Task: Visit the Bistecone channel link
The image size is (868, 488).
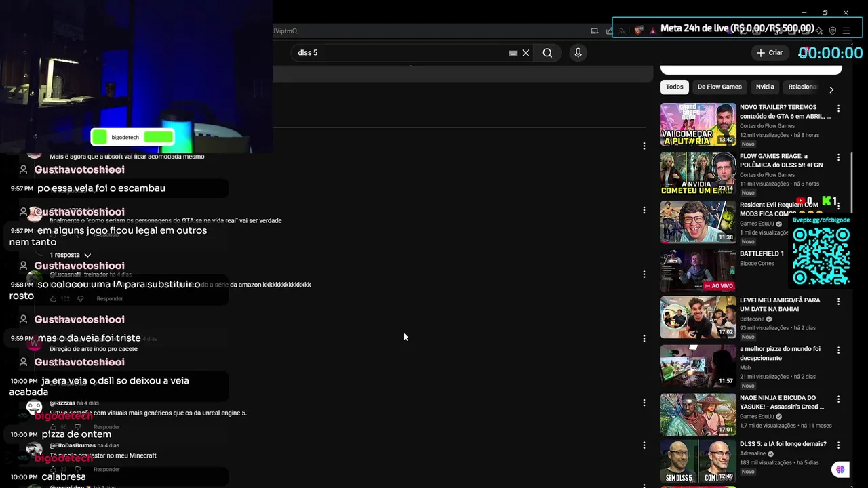Action: coord(751,319)
